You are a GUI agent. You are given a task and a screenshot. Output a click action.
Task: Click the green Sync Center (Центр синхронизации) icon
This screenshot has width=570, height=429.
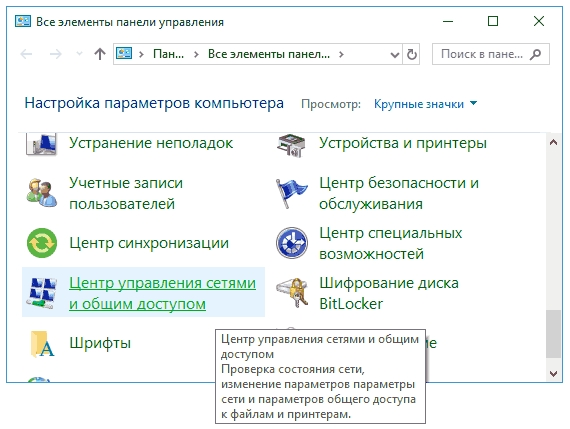click(x=42, y=243)
